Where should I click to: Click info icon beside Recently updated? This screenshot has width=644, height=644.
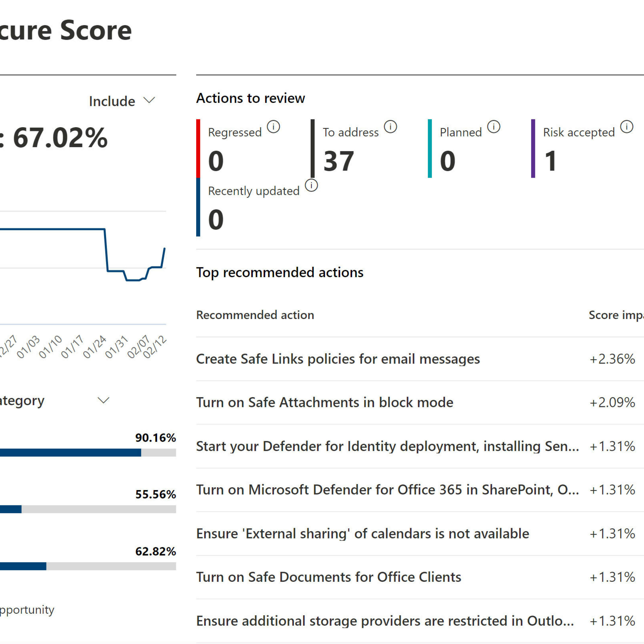tap(311, 185)
